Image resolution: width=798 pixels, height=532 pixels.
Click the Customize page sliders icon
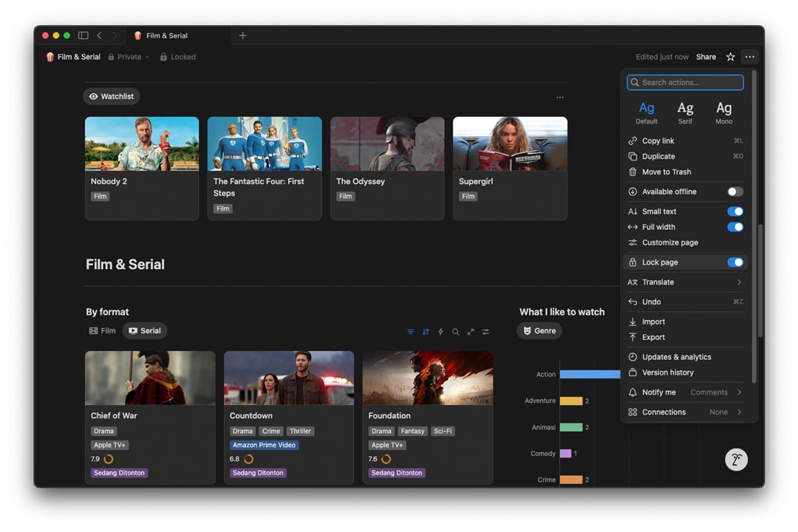point(632,242)
